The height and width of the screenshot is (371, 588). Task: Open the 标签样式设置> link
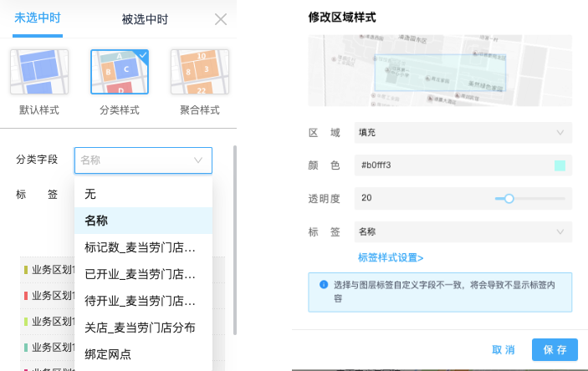(391, 258)
